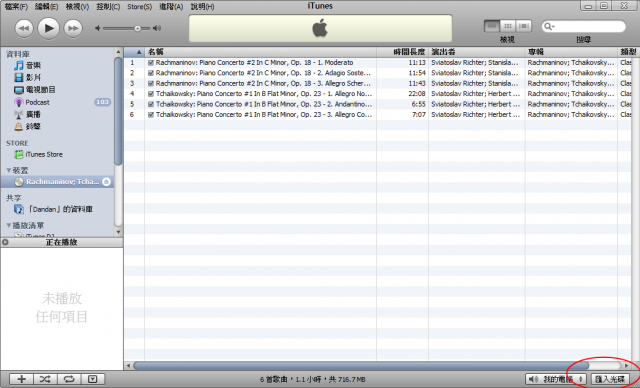Sort by 專輯 album column header
This screenshot has height=388, width=640.
(571, 52)
